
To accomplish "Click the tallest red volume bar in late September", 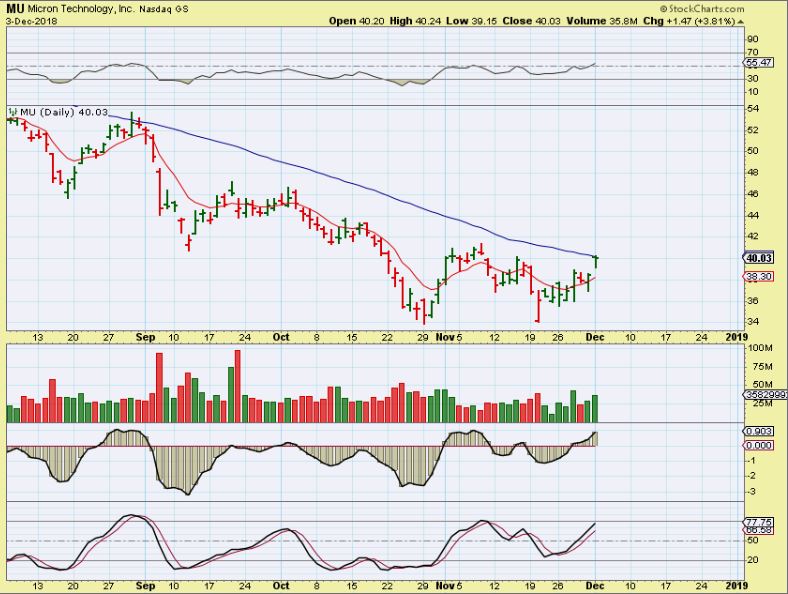I will 238,386.
